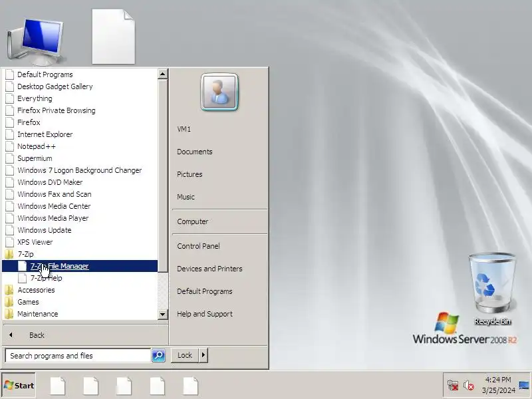Open Default Programs in the program list
The image size is (532, 399).
click(80, 74)
